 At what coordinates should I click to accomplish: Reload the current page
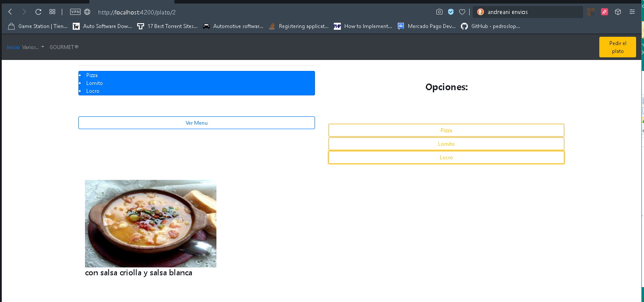point(38,12)
